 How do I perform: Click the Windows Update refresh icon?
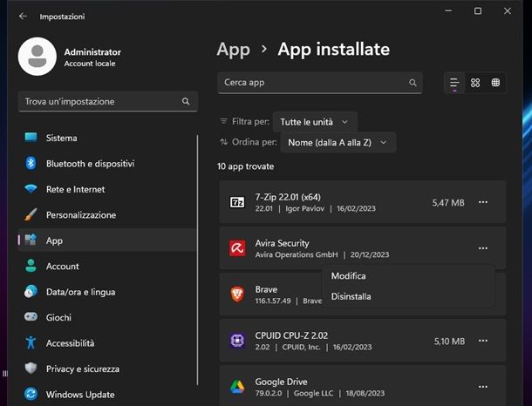[31, 394]
